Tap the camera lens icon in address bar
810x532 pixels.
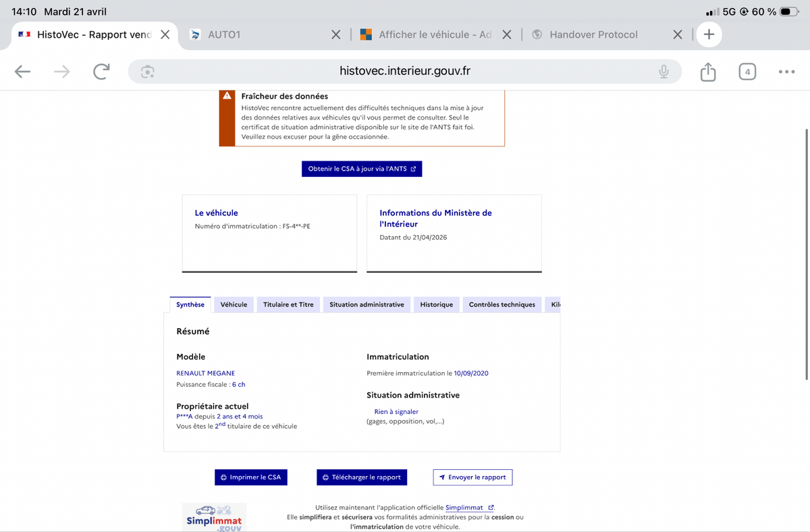[x=148, y=72]
